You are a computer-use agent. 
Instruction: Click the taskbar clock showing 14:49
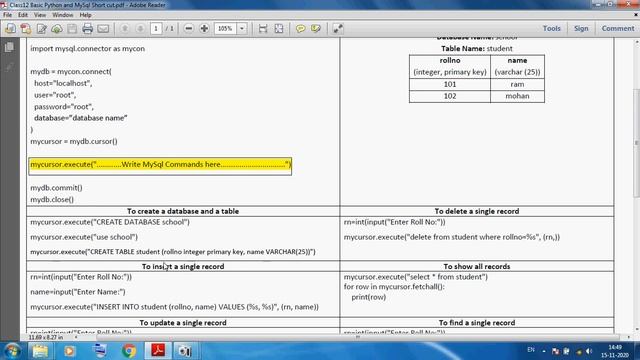615,351
